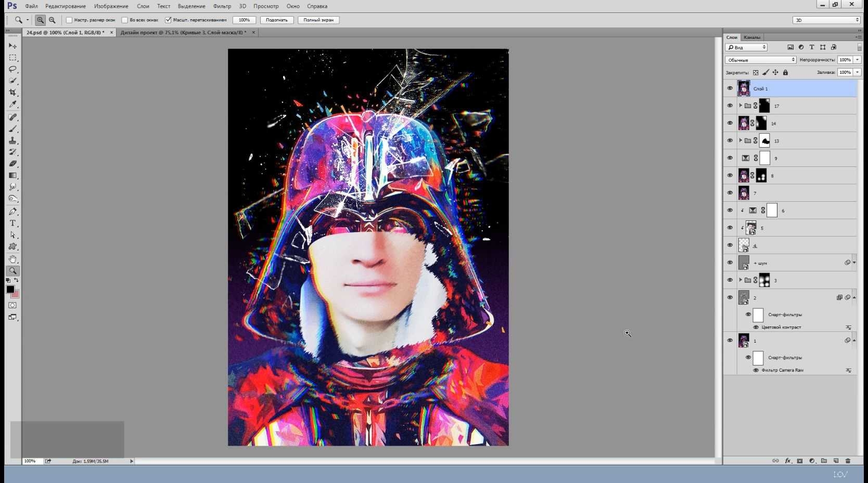Open the 'Файл' menu
The image size is (868, 483).
click(x=31, y=6)
